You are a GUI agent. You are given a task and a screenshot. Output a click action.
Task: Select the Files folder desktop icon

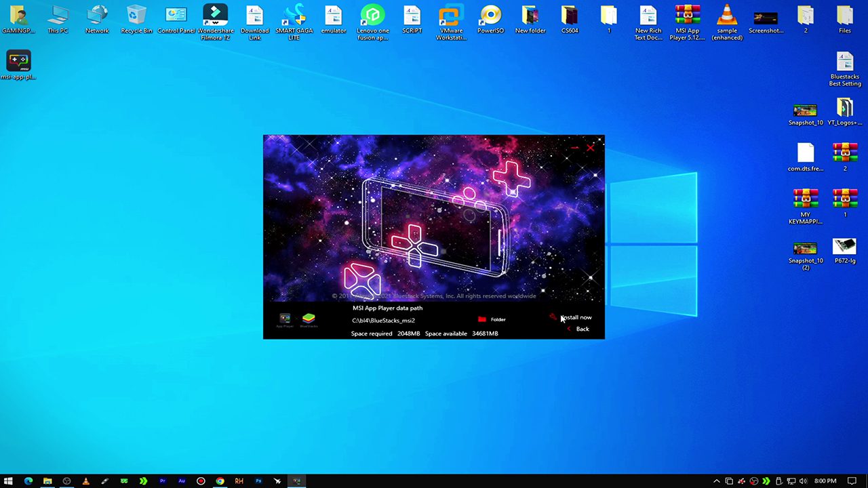click(x=845, y=20)
